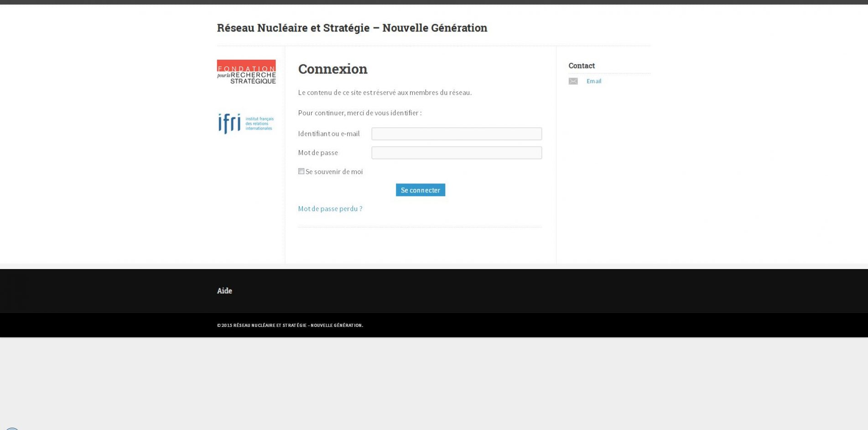
Task: Click the envelope icon under Contact
Action: [573, 81]
